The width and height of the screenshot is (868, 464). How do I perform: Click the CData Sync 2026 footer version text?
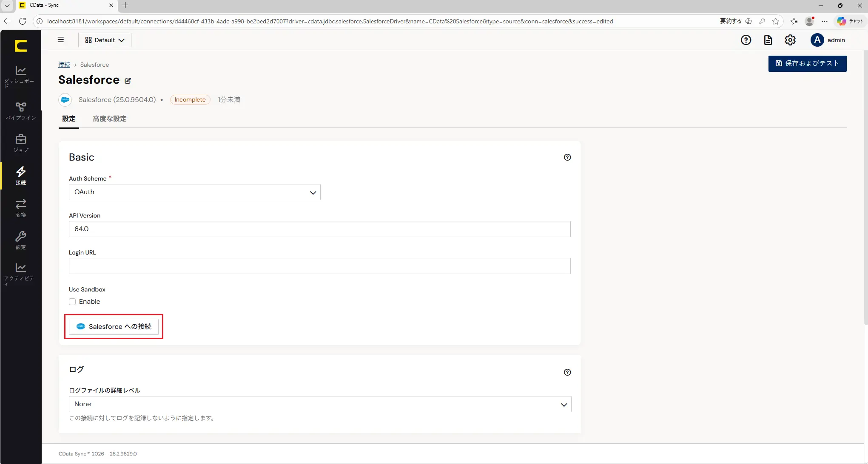click(98, 454)
